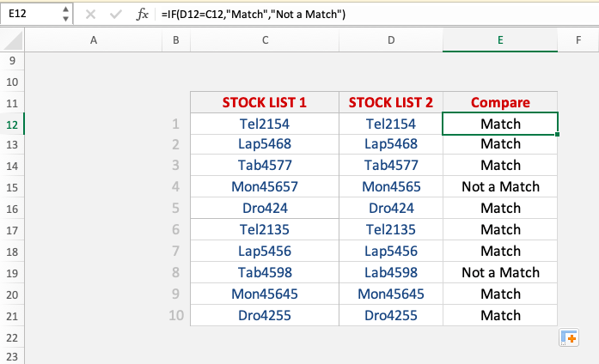599x364 pixels.
Task: Click Tel2135 in Stock List 2
Action: coord(391,229)
